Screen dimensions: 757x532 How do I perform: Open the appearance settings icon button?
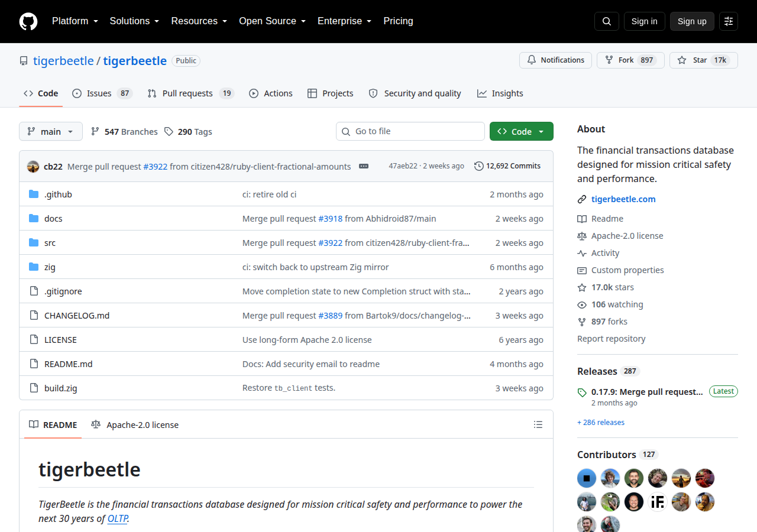(x=729, y=21)
